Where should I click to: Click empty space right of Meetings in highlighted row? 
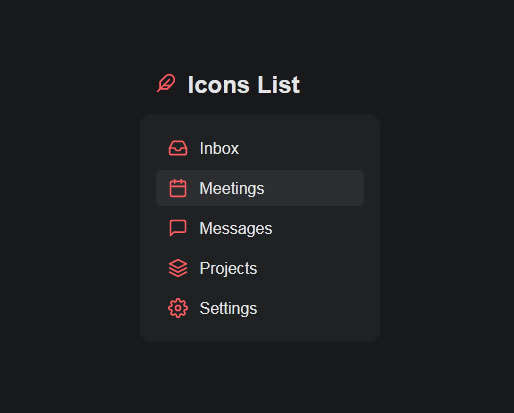click(313, 188)
